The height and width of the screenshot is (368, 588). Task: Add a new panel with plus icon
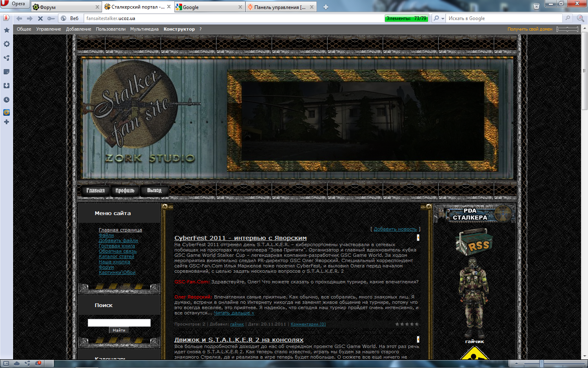(x=7, y=122)
